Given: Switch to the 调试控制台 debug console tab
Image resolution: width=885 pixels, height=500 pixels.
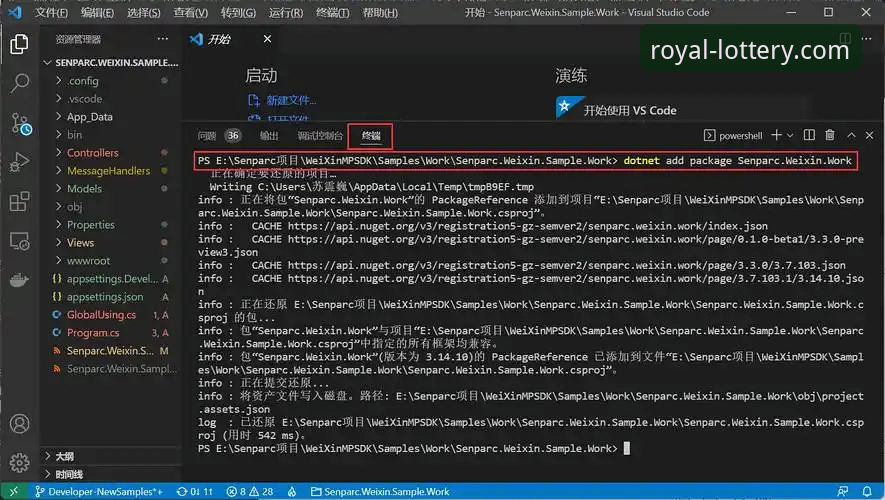Looking at the screenshot, I should [x=320, y=135].
